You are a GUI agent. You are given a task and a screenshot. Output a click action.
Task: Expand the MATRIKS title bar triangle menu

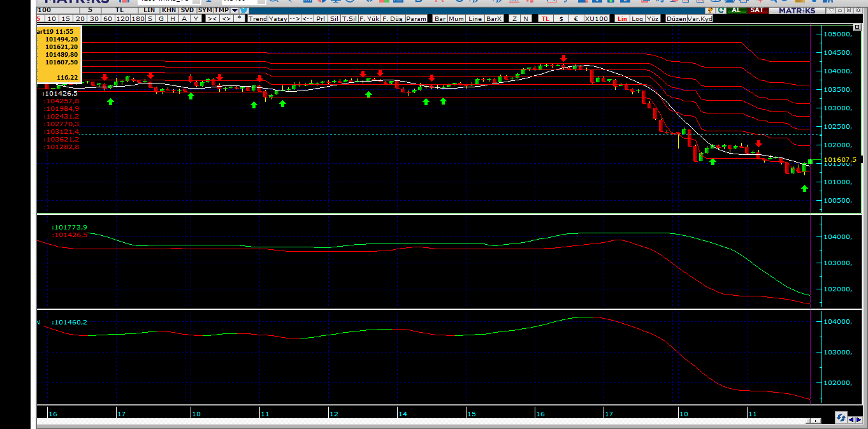coord(831,10)
